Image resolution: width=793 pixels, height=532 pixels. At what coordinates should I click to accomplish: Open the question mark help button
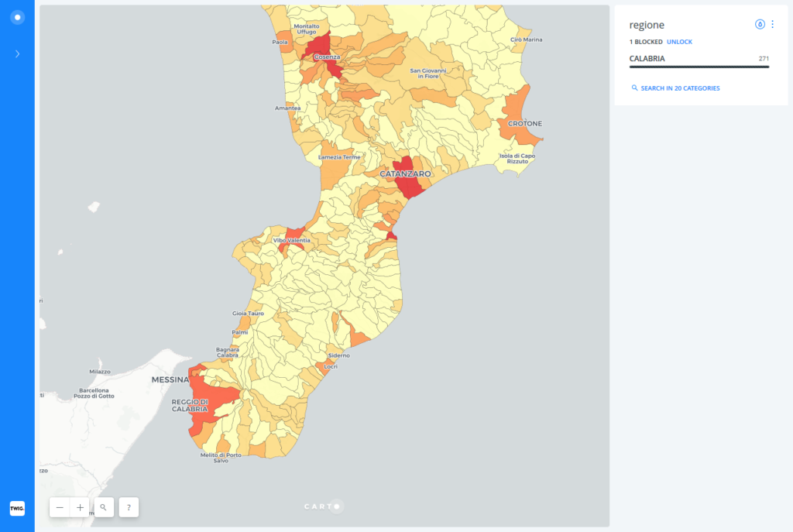point(129,507)
